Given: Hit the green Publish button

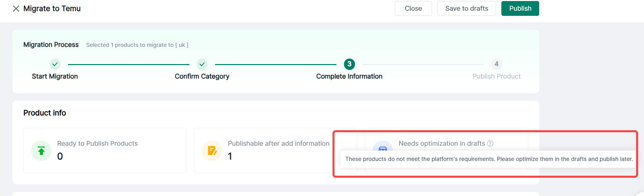Looking at the screenshot, I should [520, 9].
